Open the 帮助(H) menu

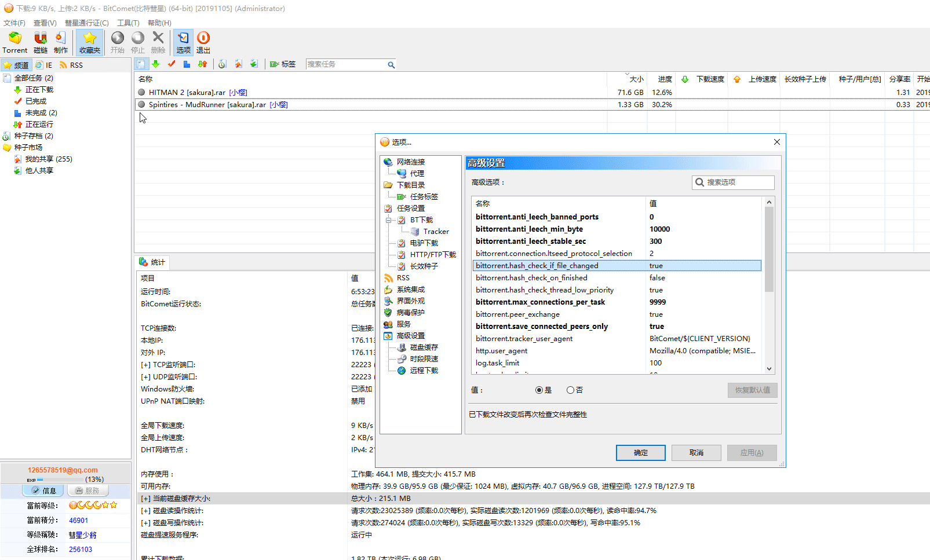[159, 23]
